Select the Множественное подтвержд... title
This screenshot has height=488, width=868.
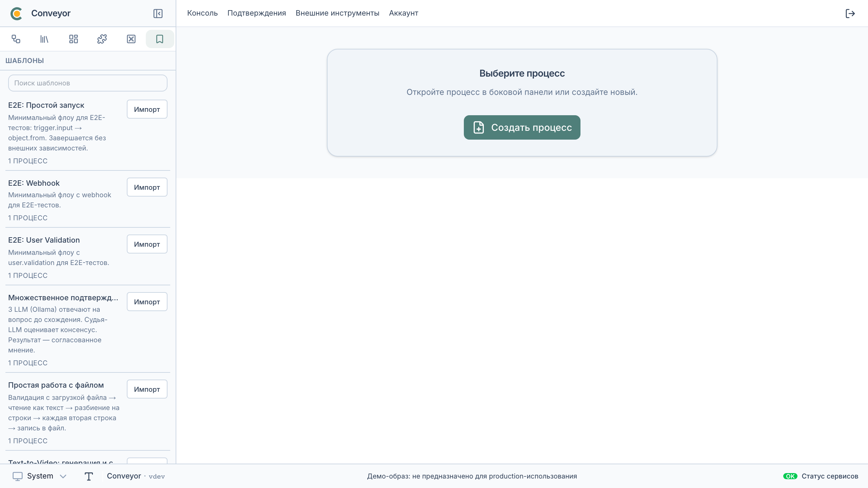point(63,298)
